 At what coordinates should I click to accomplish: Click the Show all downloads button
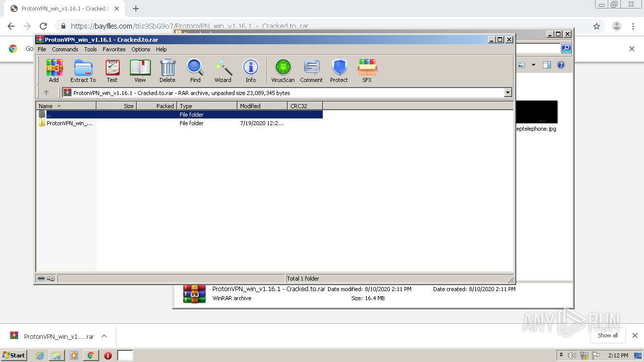[x=607, y=335]
